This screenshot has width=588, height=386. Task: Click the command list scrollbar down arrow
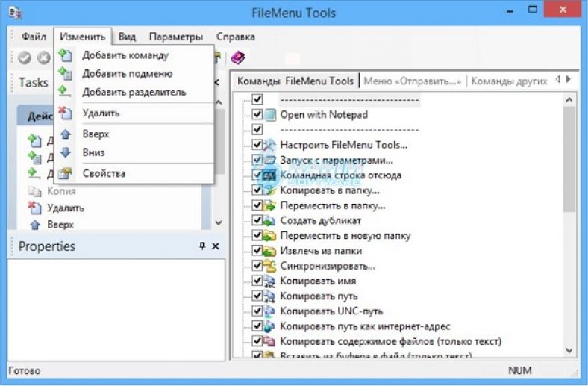click(x=569, y=350)
